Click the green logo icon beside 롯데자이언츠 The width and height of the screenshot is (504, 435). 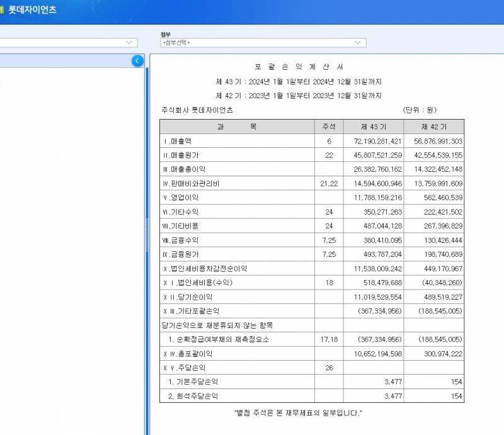pyautogui.click(x=2, y=9)
